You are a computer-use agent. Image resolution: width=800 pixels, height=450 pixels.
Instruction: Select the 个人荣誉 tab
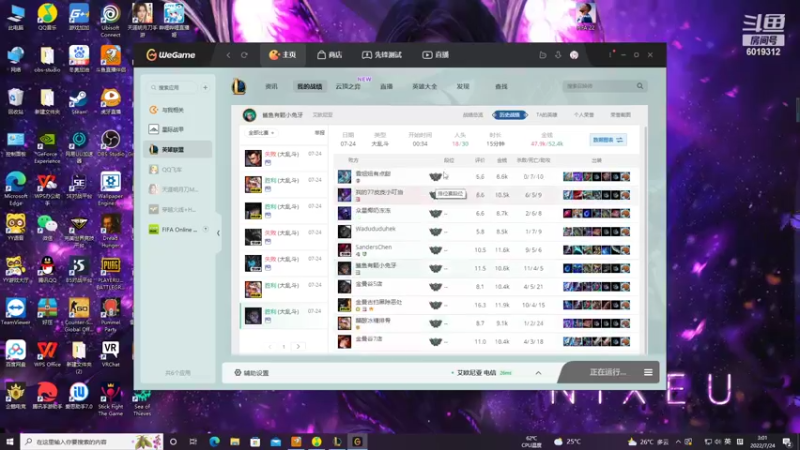[x=584, y=115]
